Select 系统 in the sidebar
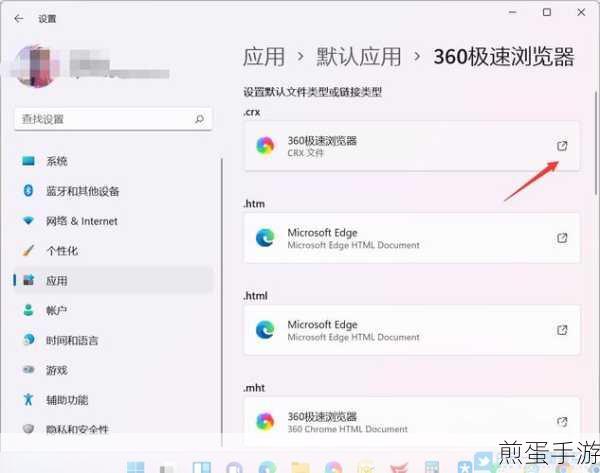This screenshot has height=473, width=600. click(113, 161)
